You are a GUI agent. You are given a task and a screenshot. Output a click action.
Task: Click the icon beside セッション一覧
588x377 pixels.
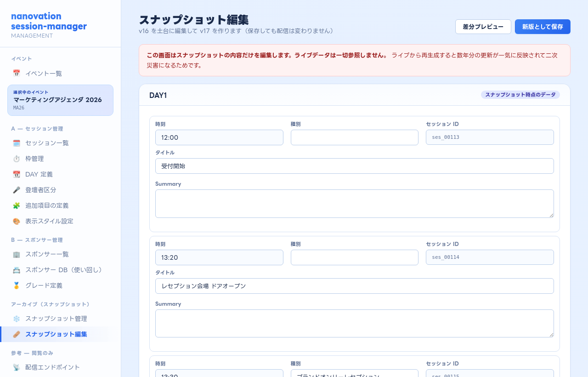[17, 143]
